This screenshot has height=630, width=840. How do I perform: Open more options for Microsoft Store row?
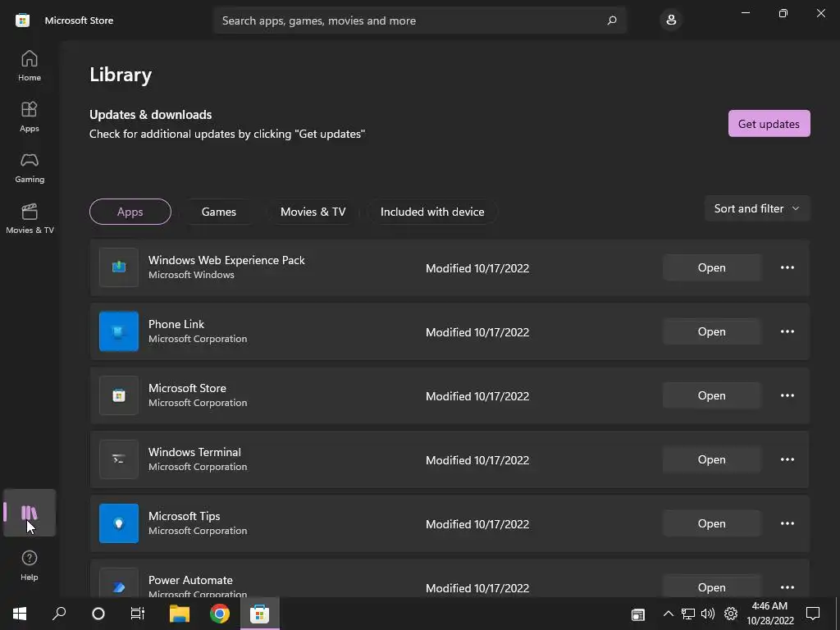[x=787, y=395]
